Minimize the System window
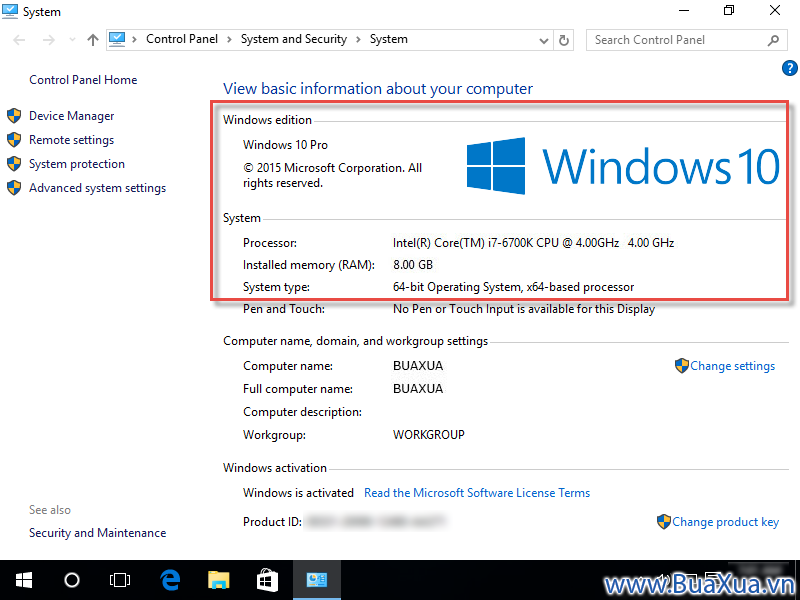 [x=684, y=10]
